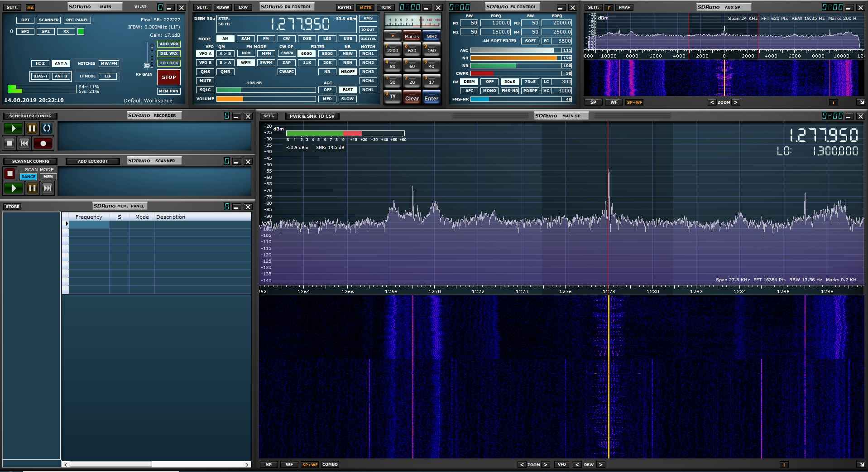Zoom in Aux SP spectrum

pyautogui.click(x=735, y=102)
